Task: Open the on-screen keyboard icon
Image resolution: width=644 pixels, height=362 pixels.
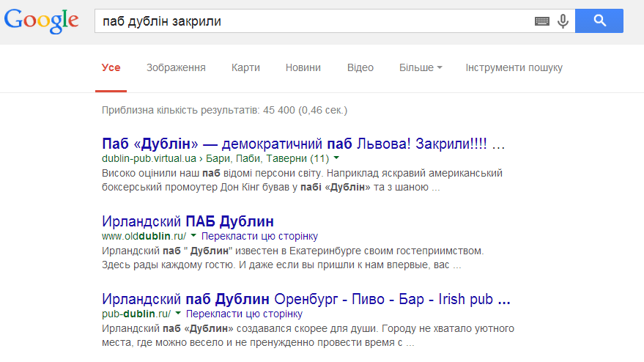Action: tap(542, 21)
